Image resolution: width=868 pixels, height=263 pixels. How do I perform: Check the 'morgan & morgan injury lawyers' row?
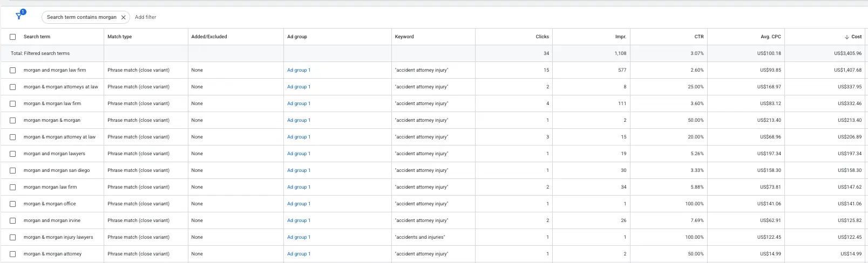(x=13, y=237)
